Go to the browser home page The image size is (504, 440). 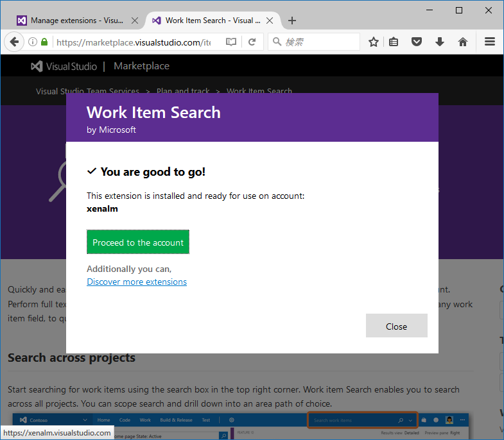point(463,42)
